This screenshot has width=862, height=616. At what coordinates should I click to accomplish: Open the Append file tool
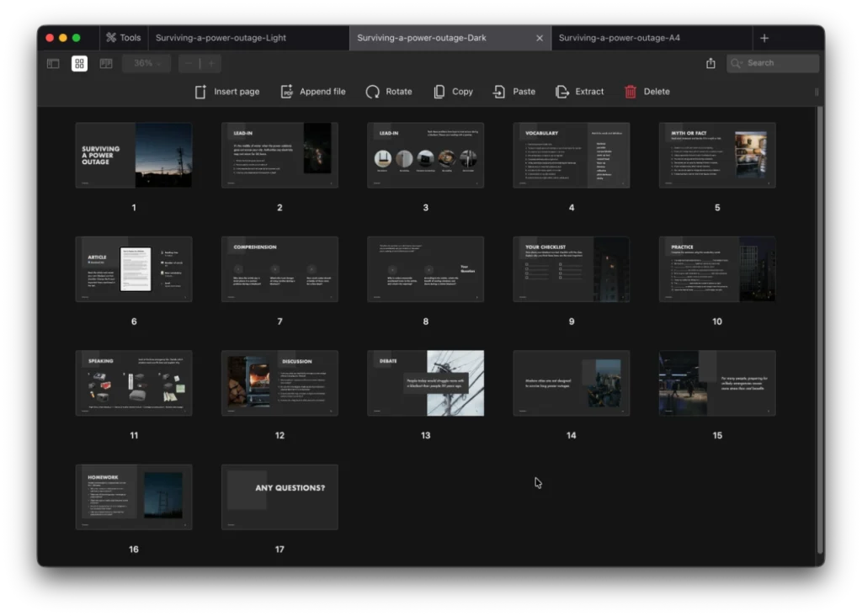pyautogui.click(x=313, y=91)
